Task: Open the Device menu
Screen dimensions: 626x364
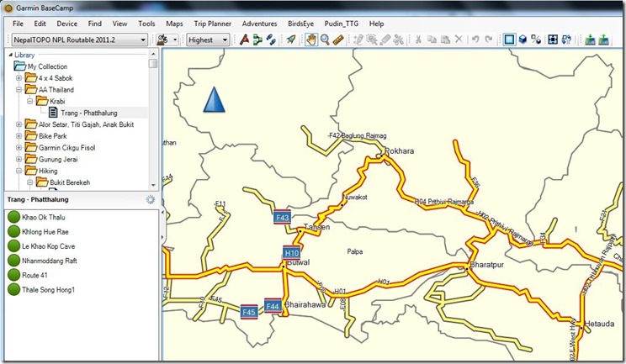Action: click(66, 24)
